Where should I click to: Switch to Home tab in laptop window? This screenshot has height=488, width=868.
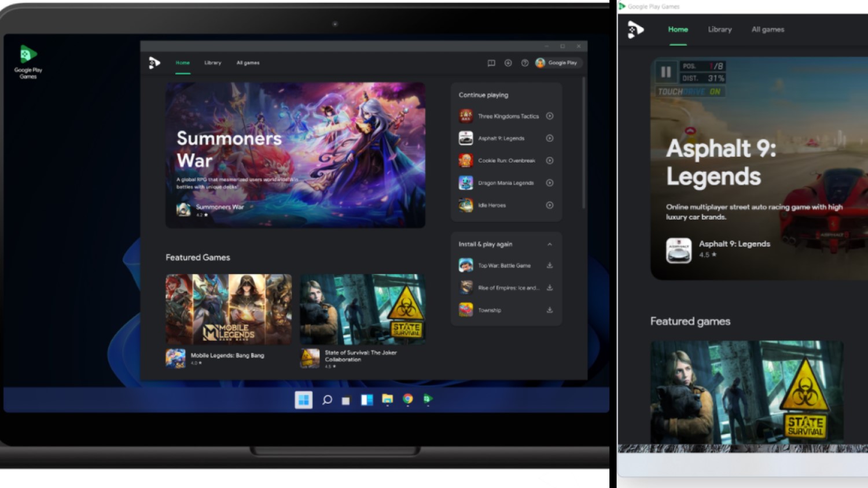(x=183, y=63)
